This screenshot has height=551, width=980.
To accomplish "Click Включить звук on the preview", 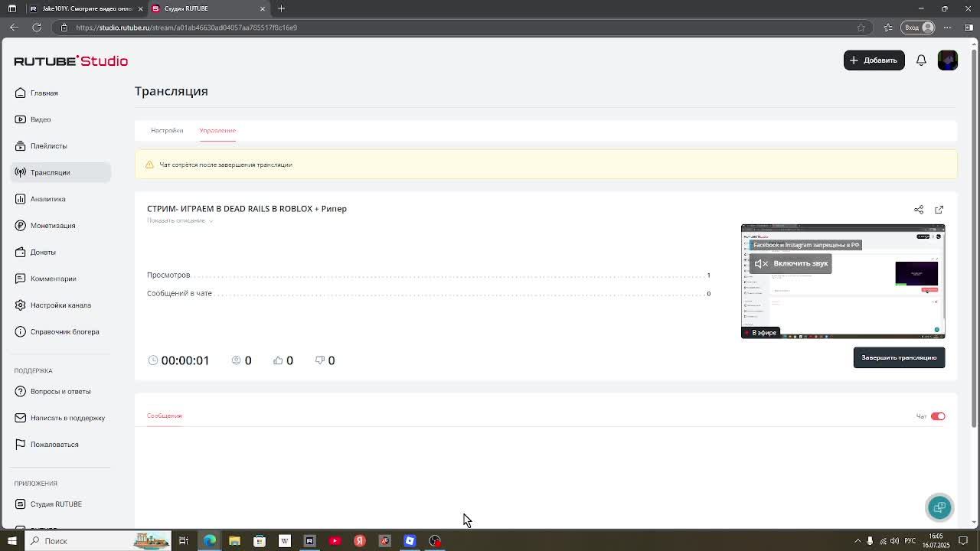I will 791,263.
